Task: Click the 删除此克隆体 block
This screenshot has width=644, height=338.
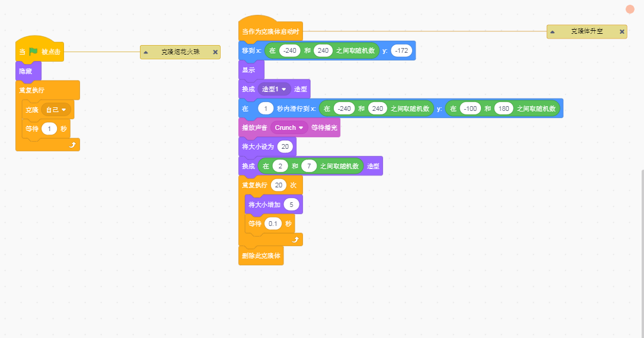Action: [x=260, y=256]
